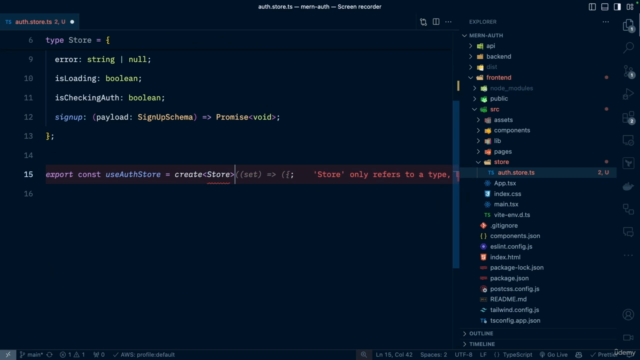
Task: Open the Extensions view icon
Action: 628,118
